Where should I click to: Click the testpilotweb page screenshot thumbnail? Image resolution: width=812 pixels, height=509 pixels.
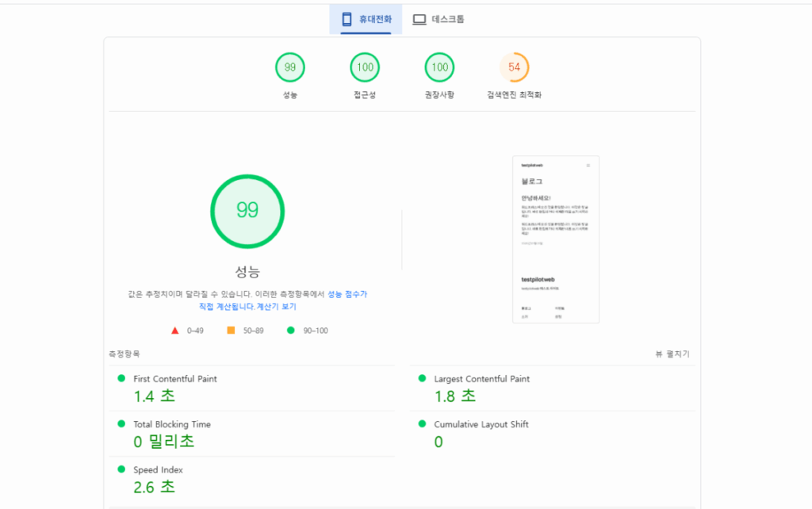point(555,239)
